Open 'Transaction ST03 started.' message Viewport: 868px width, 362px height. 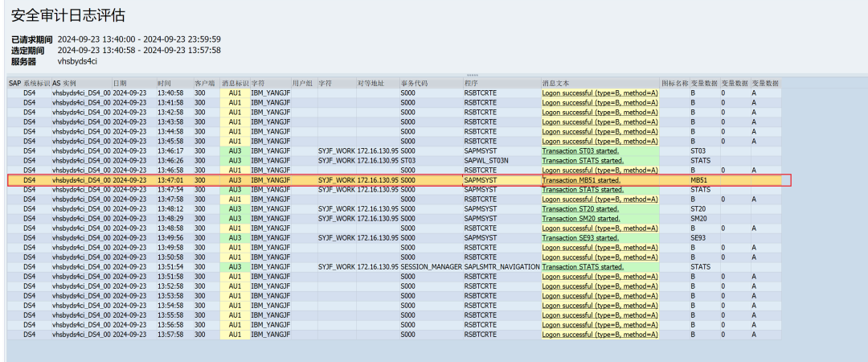coord(580,150)
